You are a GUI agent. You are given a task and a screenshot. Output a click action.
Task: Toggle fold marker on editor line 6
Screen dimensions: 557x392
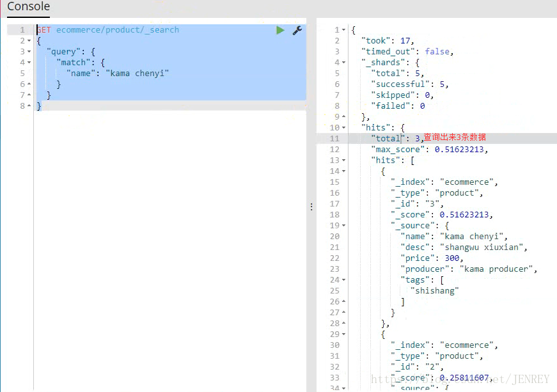(29, 84)
